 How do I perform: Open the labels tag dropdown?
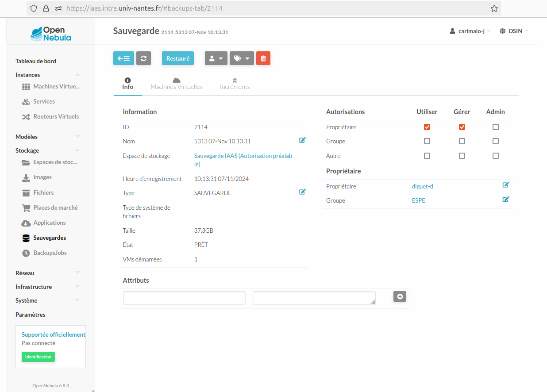click(242, 58)
